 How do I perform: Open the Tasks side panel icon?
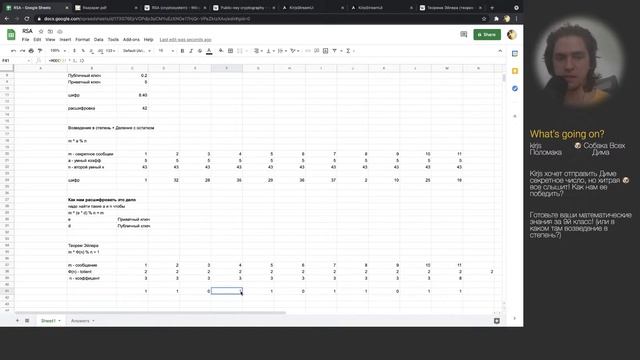pos(515,89)
